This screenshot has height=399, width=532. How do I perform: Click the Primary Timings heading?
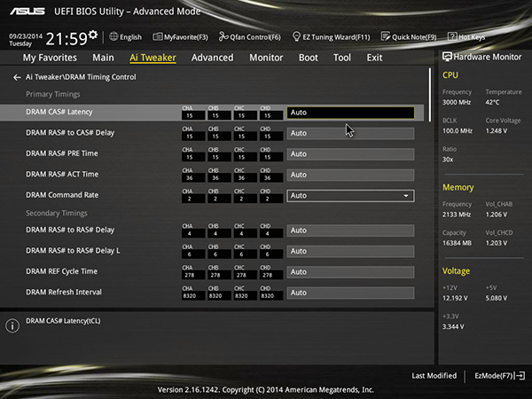point(53,94)
